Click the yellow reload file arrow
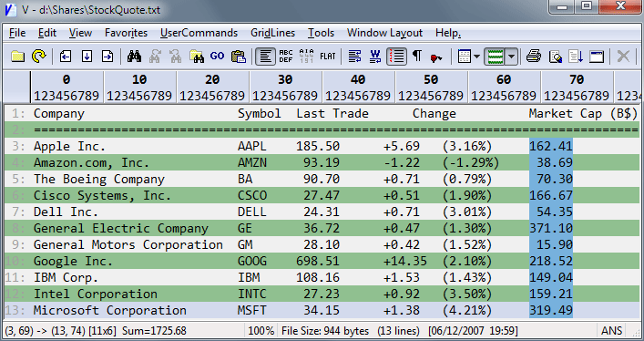 [x=39, y=57]
